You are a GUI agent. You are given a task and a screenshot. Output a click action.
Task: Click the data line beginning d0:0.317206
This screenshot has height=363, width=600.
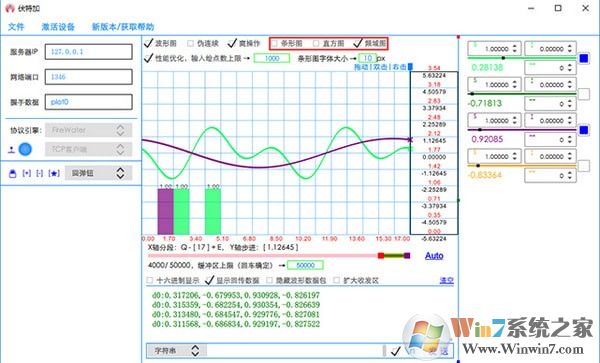(x=236, y=295)
